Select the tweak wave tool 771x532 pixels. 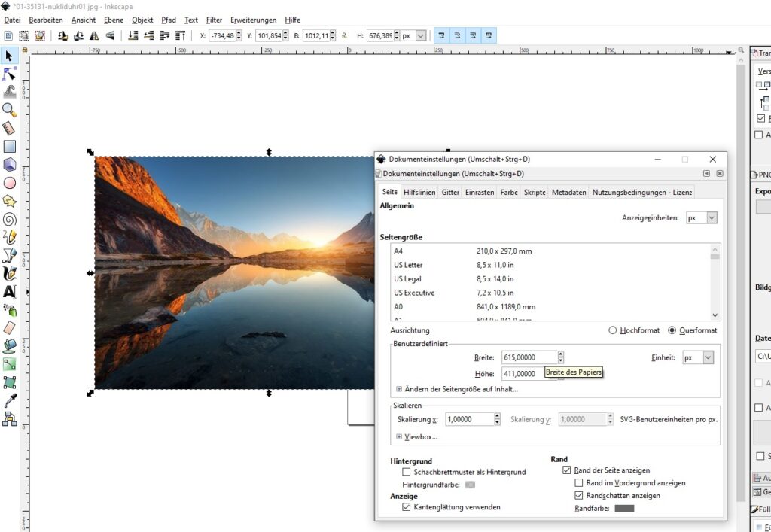click(x=9, y=92)
